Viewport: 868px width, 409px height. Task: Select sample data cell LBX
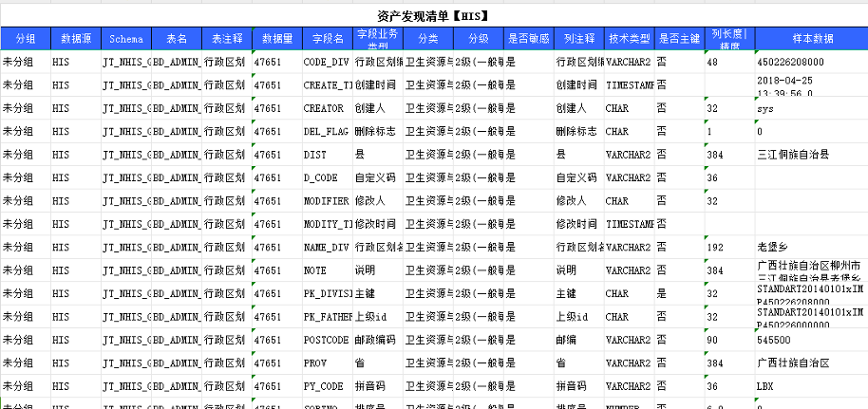(x=765, y=386)
